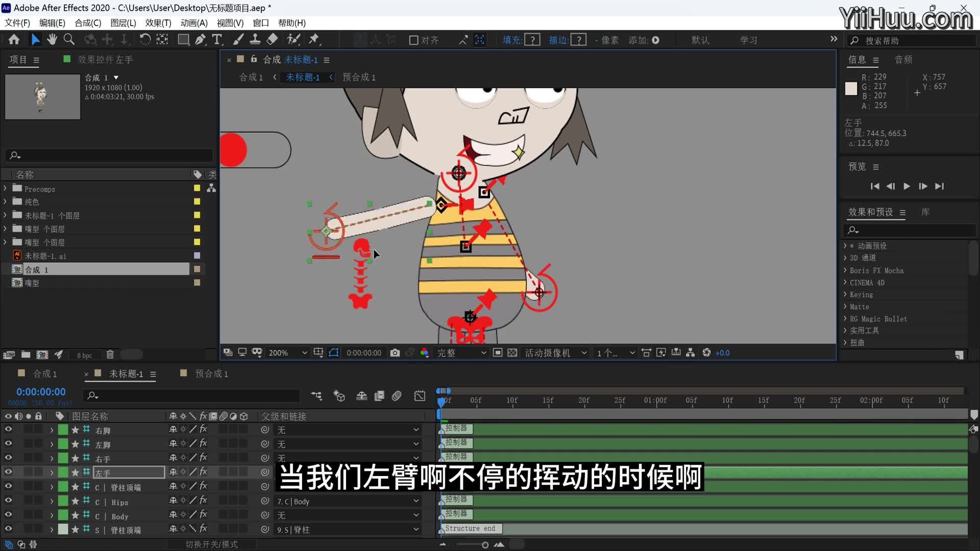The image size is (980, 551).
Task: Open the 完整 resolution dropdown
Action: (461, 353)
